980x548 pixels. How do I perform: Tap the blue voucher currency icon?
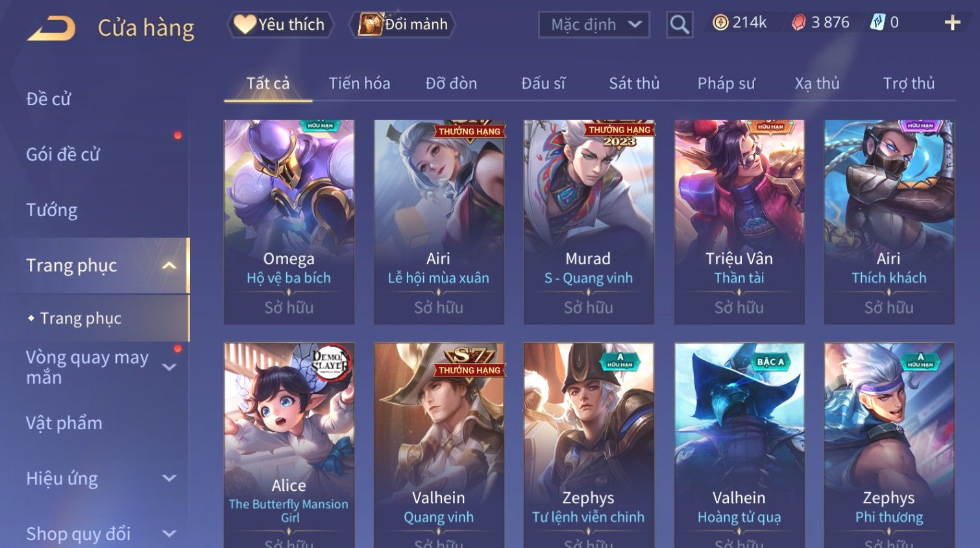[x=877, y=23]
